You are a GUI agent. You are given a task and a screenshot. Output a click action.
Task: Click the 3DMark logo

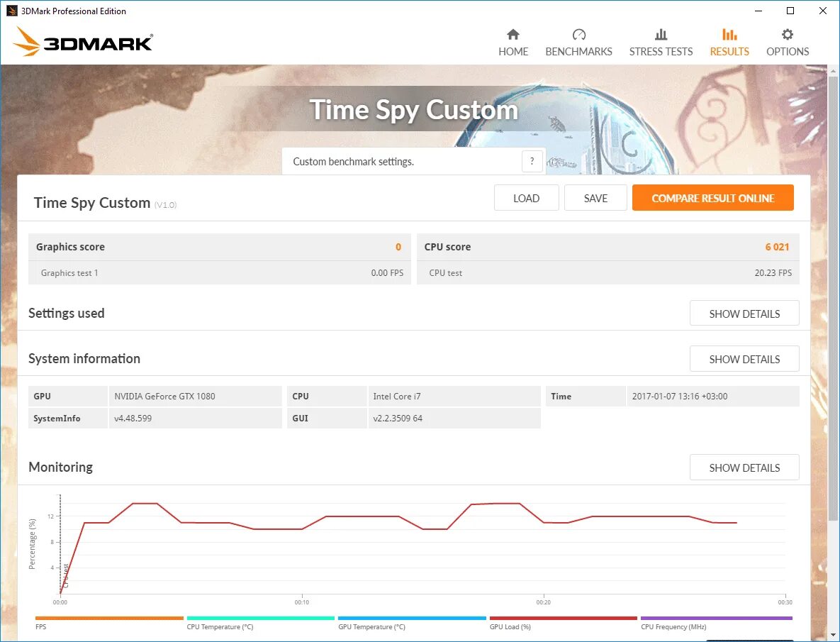[83, 42]
